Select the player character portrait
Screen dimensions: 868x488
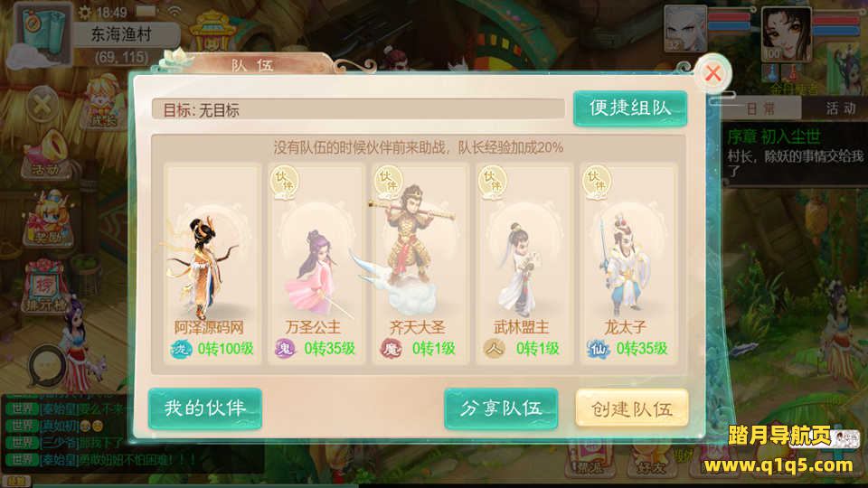click(786, 33)
